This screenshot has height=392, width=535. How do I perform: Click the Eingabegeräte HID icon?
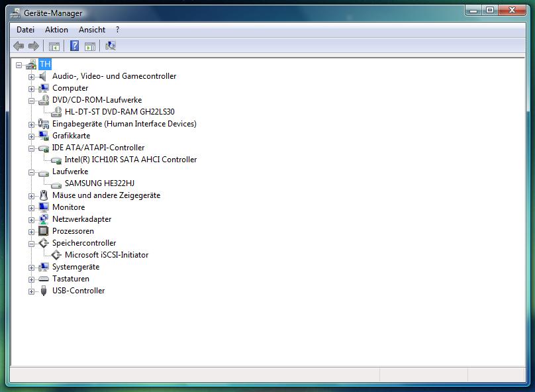tap(43, 124)
